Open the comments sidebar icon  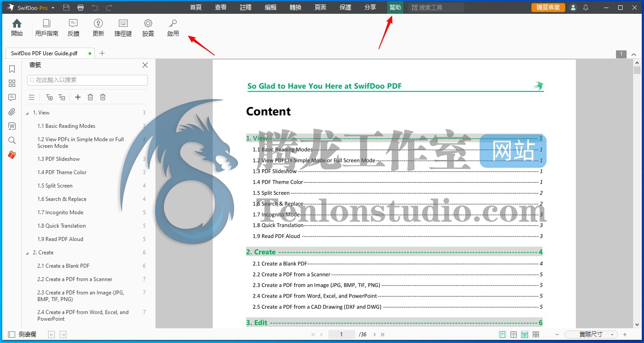(x=12, y=98)
